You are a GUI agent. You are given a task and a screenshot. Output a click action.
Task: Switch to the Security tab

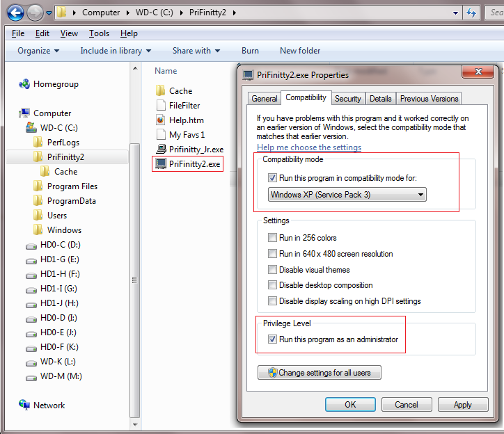point(347,99)
